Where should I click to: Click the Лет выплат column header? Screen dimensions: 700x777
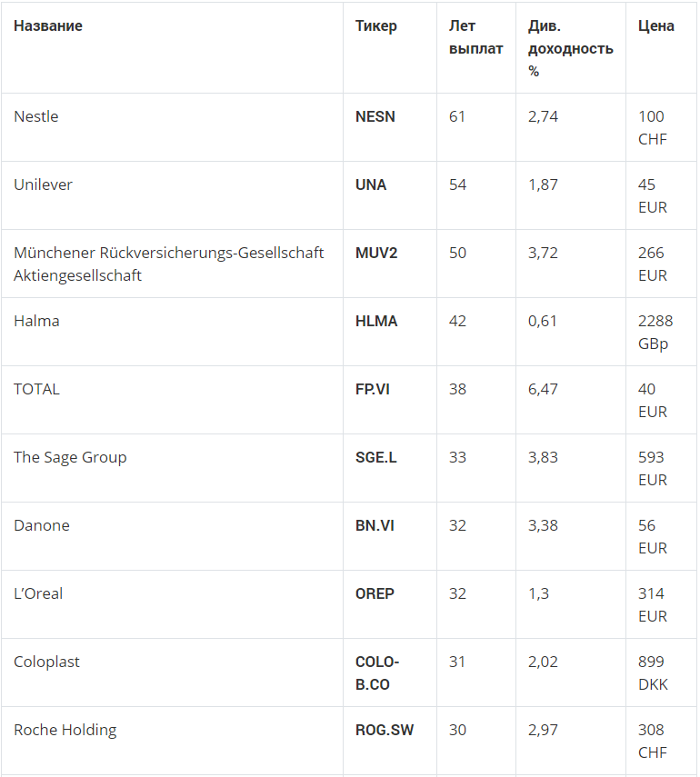click(x=476, y=37)
